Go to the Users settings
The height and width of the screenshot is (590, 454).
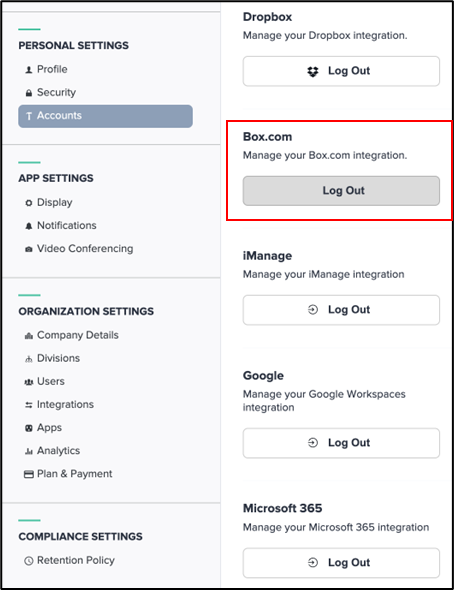51,381
